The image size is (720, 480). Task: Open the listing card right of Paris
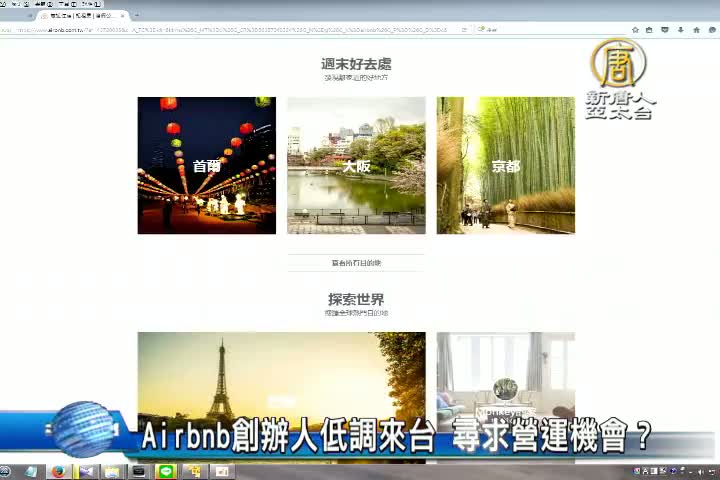click(505, 375)
